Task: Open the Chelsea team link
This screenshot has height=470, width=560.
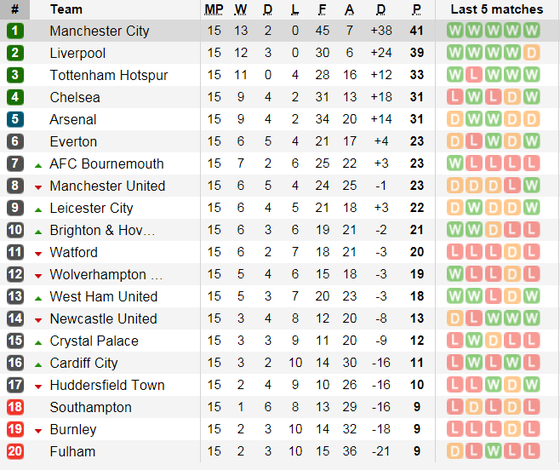Action: (75, 98)
